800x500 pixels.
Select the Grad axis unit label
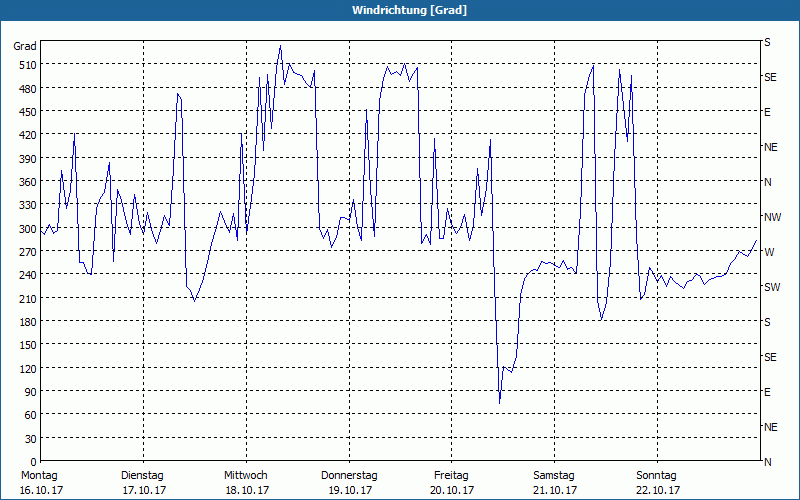pos(25,46)
